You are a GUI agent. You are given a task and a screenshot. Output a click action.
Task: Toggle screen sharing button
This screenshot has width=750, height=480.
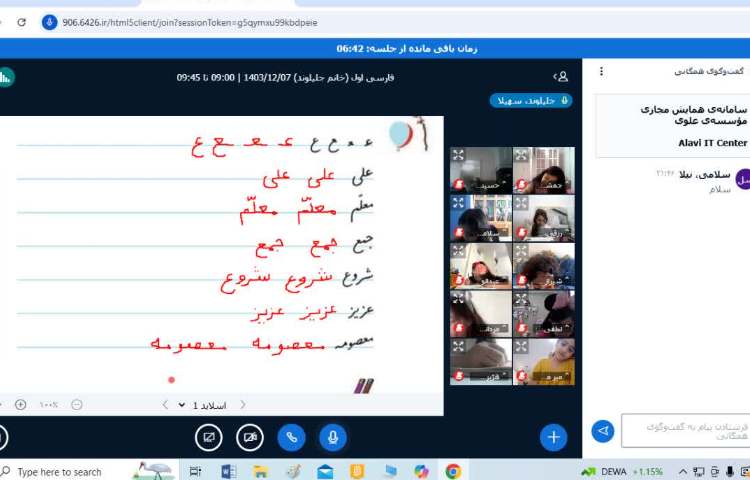tap(209, 437)
